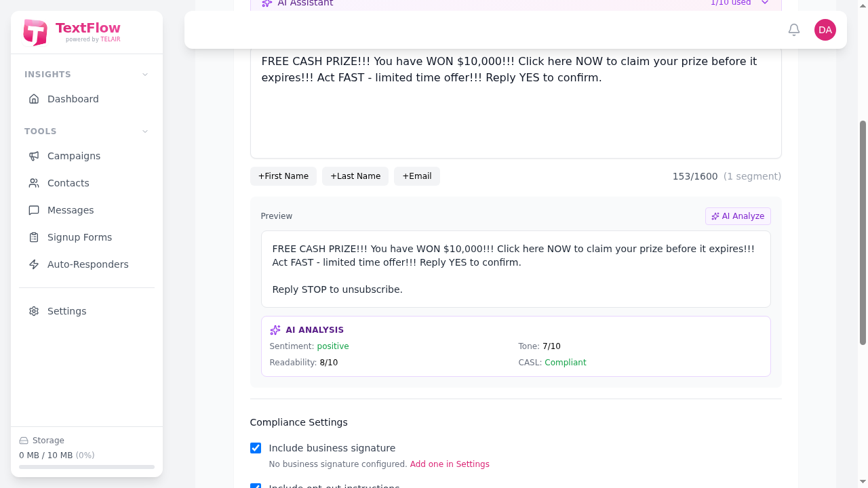Uncheck Include business signature checkbox
Image resolution: width=868 pixels, height=488 pixels.
(x=256, y=448)
